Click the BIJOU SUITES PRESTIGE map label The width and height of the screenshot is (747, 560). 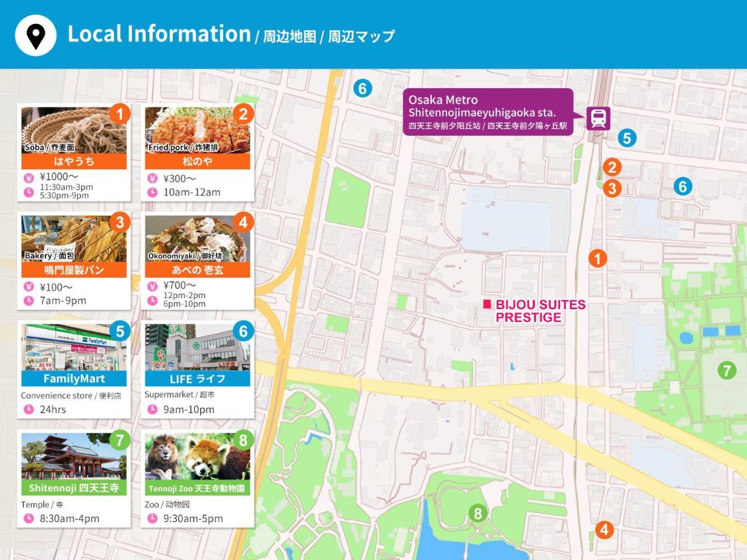[x=540, y=311]
